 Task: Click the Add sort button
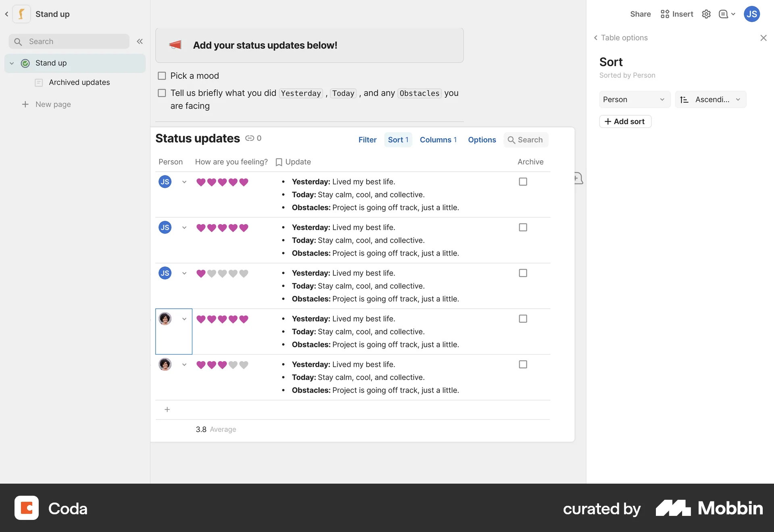click(625, 121)
